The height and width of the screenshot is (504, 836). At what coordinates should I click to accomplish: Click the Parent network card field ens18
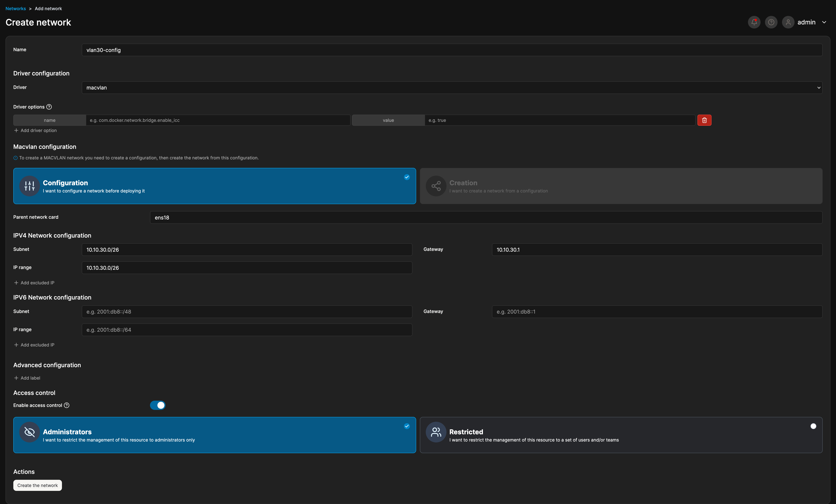486,217
